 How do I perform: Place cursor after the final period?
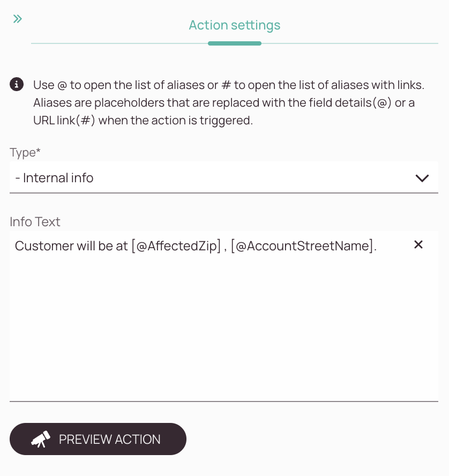tap(377, 246)
